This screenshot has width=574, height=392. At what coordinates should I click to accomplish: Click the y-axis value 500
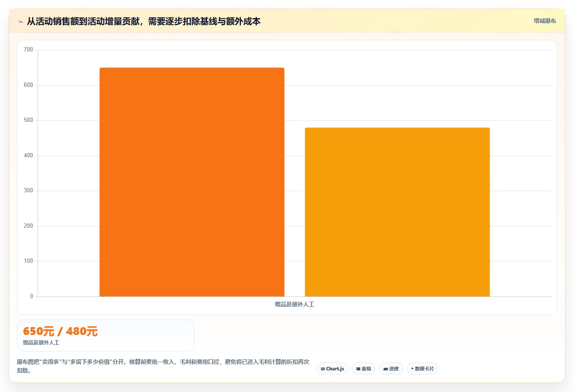[x=29, y=120]
